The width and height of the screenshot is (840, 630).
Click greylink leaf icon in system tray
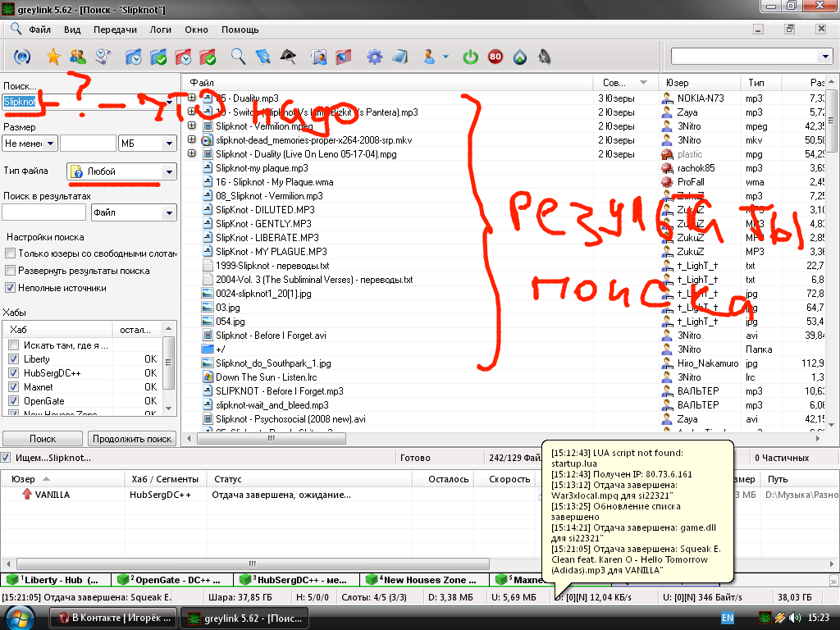coord(765,618)
